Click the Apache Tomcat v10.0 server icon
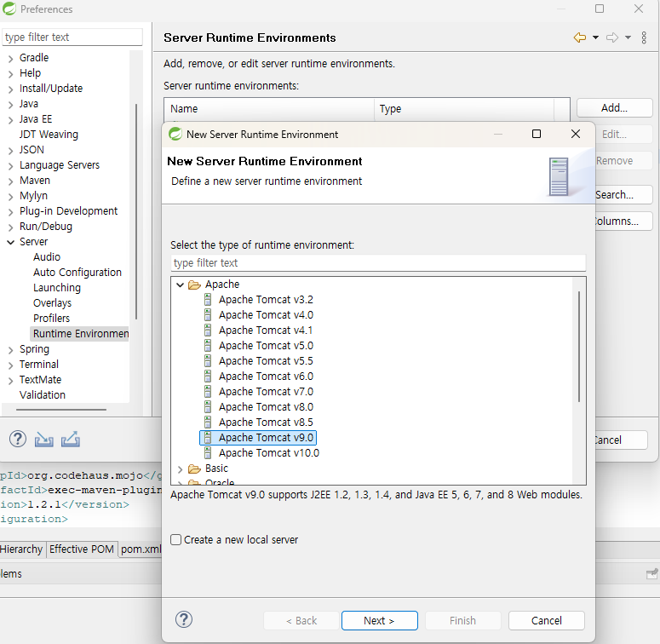Screen dimensions: 660x644 [208, 453]
